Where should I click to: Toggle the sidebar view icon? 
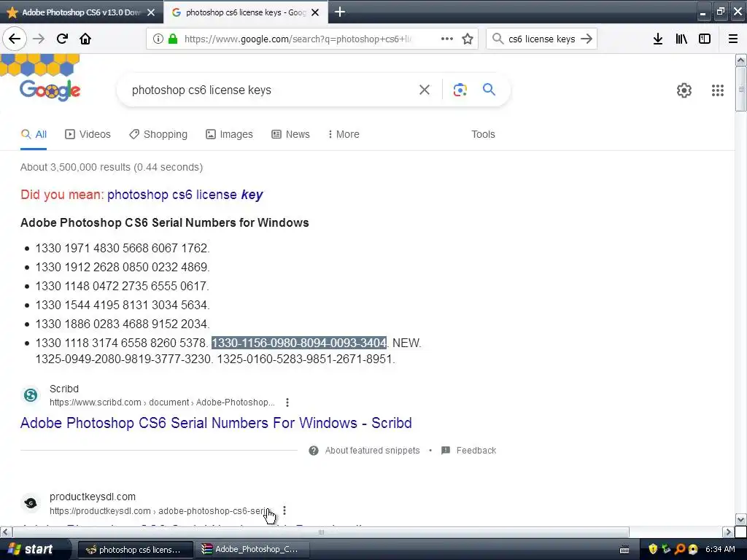coord(705,39)
